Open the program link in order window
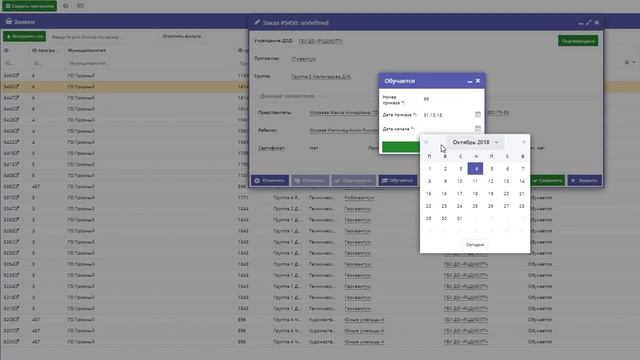The image size is (640, 360). (304, 59)
